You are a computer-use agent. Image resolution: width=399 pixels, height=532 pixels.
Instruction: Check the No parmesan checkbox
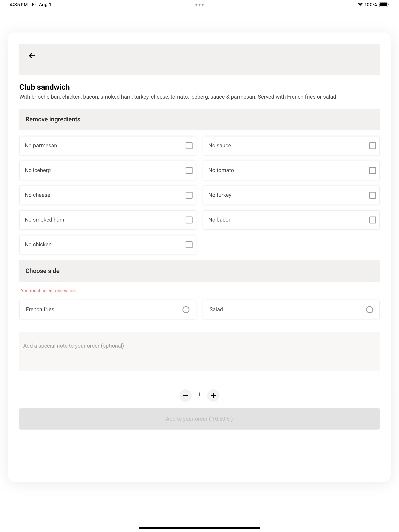point(189,146)
